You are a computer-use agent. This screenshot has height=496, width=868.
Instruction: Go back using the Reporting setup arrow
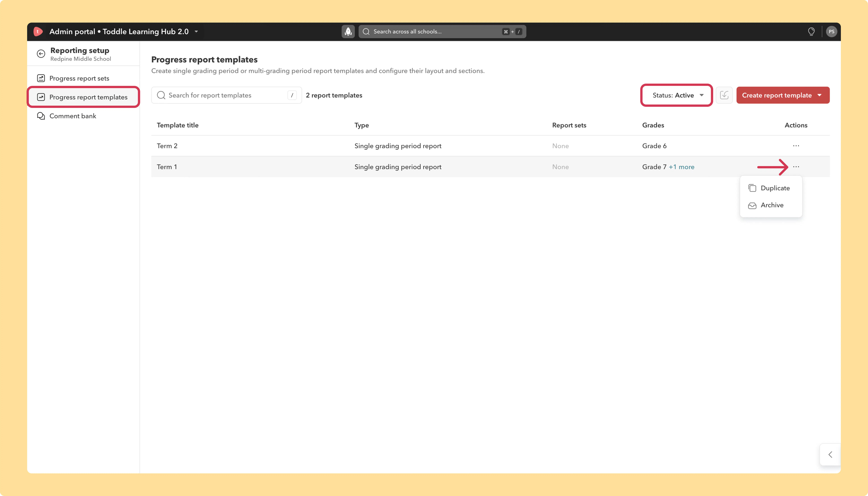point(41,54)
